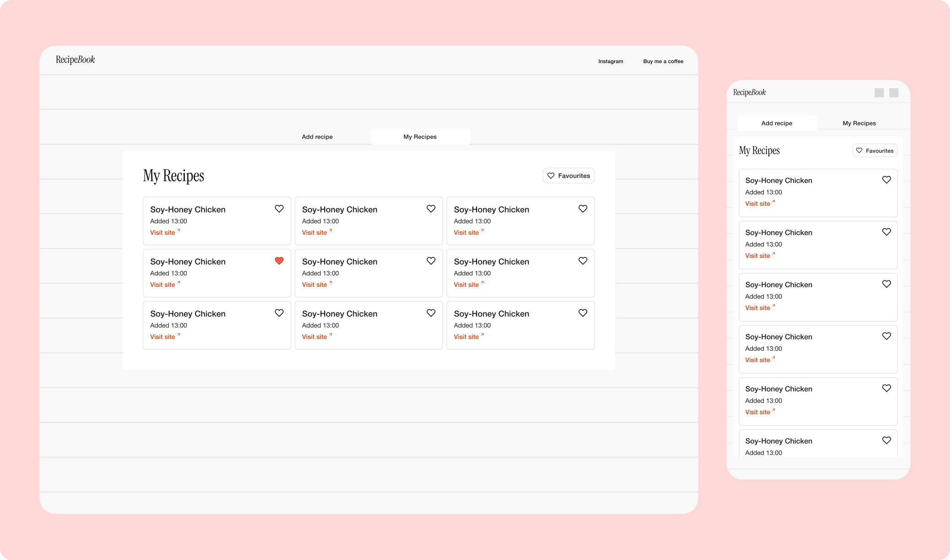This screenshot has width=950, height=560.
Task: Open Visit site on the bottom-middle desktop card
Action: coord(317,336)
